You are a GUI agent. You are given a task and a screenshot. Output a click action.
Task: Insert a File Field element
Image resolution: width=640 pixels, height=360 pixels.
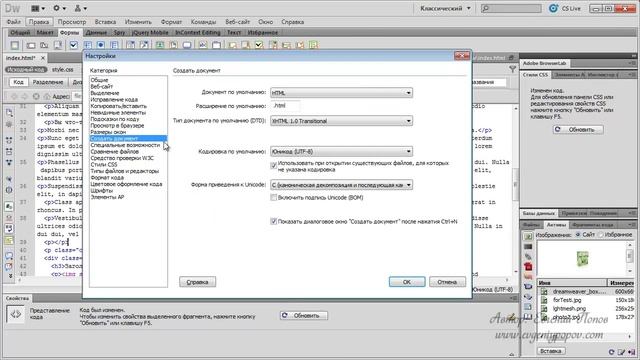point(173,45)
